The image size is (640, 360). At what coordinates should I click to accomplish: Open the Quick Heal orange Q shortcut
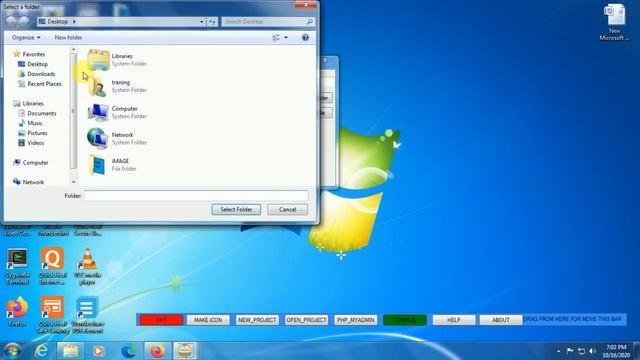click(x=52, y=266)
